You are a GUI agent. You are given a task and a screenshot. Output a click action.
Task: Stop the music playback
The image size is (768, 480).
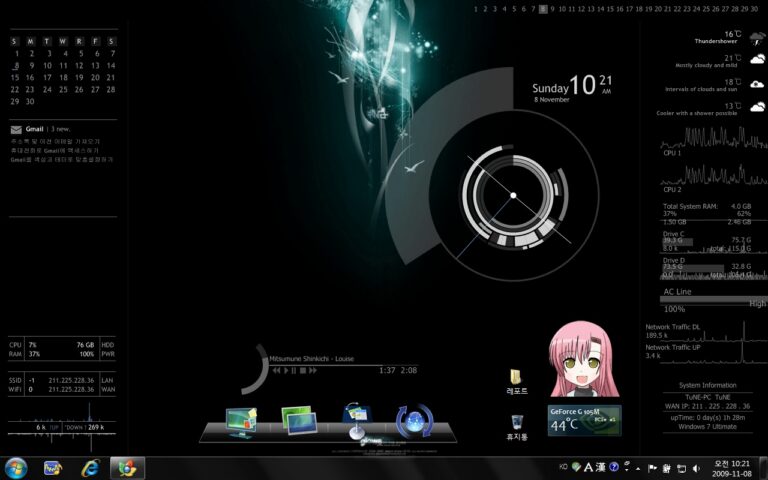(x=303, y=370)
